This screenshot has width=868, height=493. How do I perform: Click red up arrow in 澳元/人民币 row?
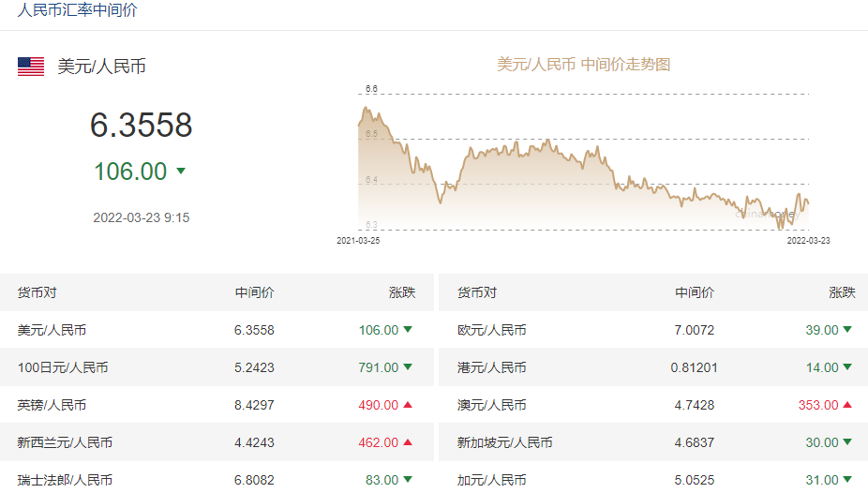[x=847, y=405]
